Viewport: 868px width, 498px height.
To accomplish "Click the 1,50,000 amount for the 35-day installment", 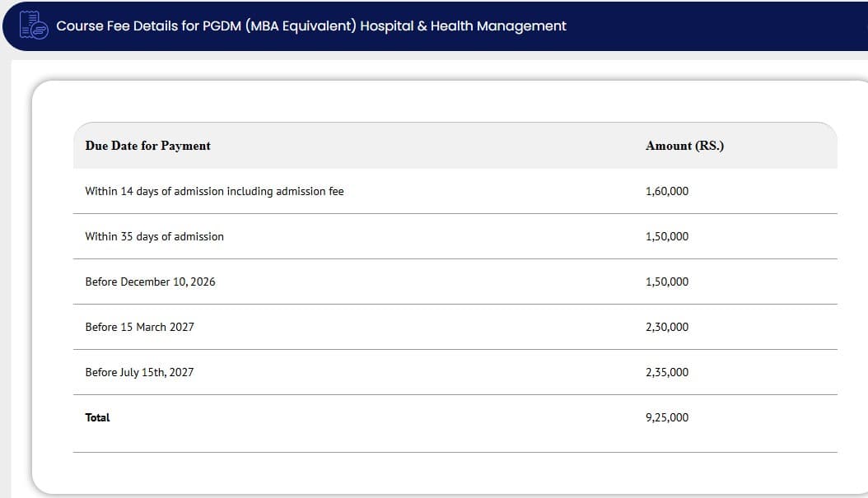I will [667, 236].
